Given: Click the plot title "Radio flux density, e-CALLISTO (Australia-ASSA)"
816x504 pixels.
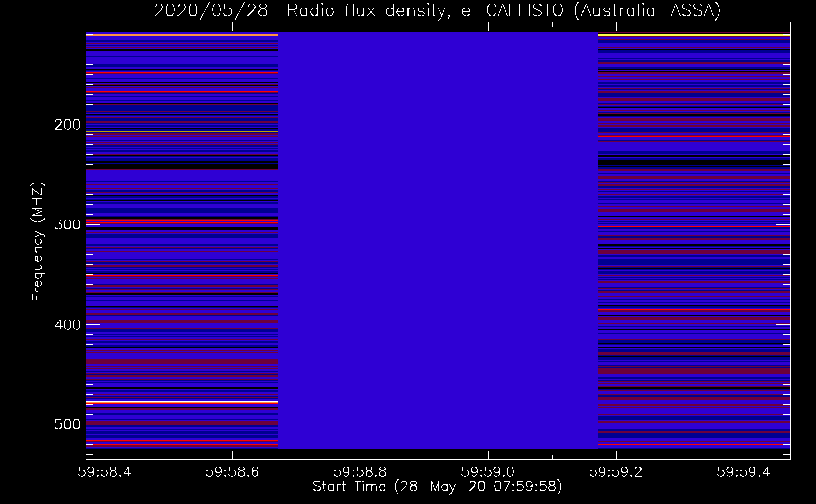Looking at the screenshot, I should coord(504,10).
